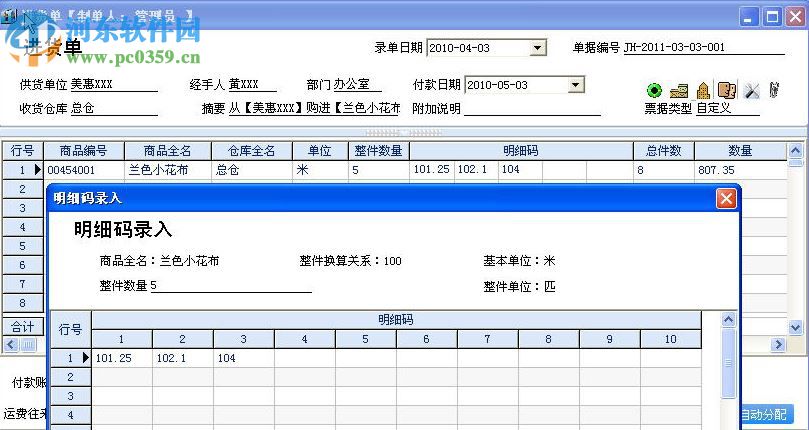
Task: Click the crossed tools settings icon
Action: [752, 91]
